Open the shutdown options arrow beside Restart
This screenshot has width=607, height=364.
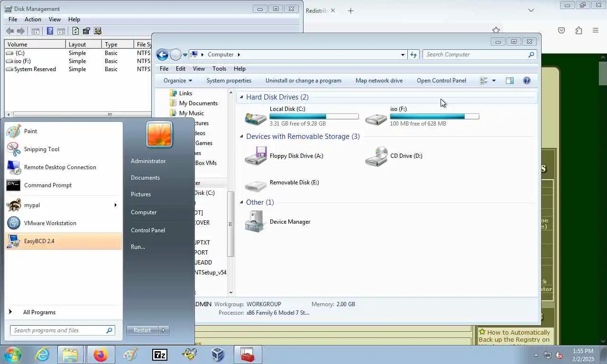click(164, 330)
